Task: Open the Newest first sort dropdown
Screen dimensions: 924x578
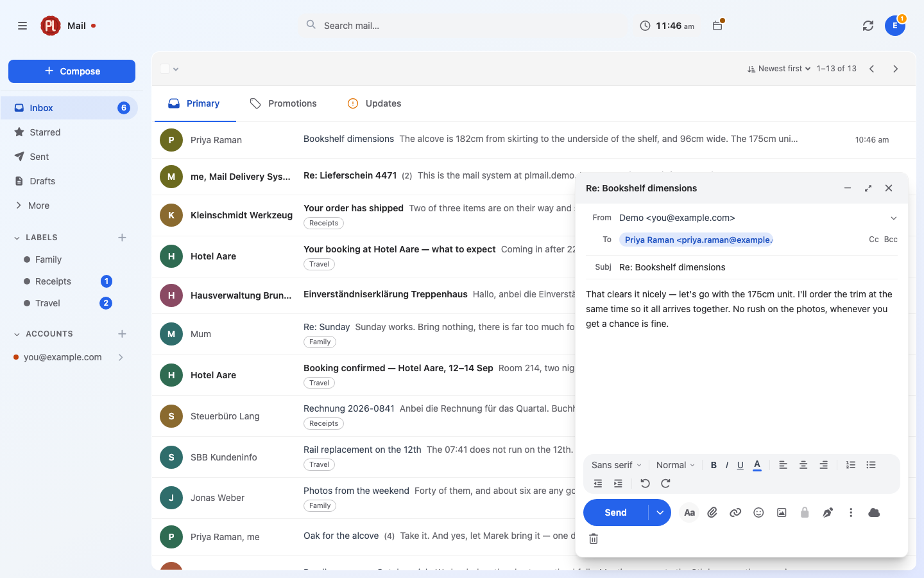Action: [779, 69]
